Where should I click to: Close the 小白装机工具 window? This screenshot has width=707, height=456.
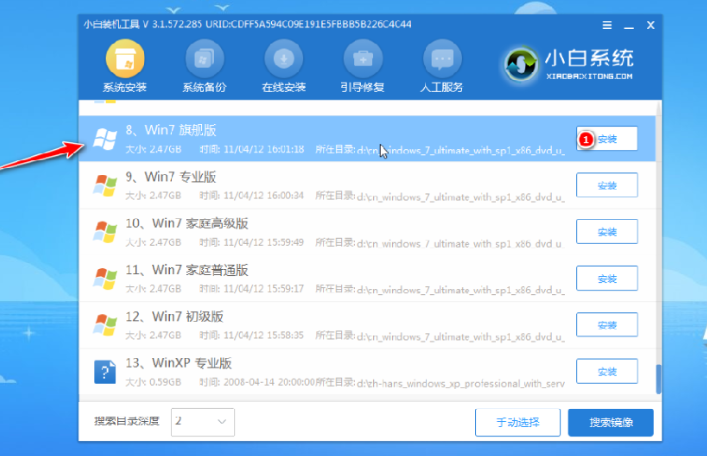[x=650, y=25]
